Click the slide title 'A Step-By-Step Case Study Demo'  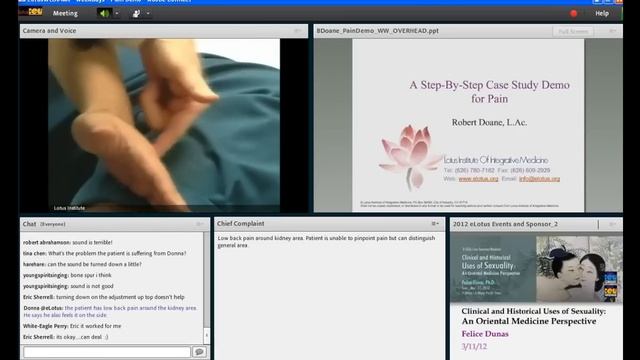tap(489, 85)
